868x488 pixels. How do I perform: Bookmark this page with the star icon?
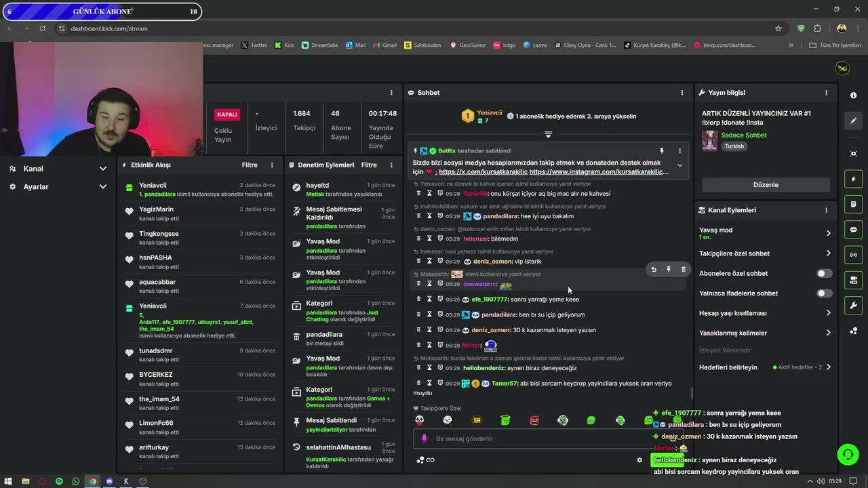[778, 28]
